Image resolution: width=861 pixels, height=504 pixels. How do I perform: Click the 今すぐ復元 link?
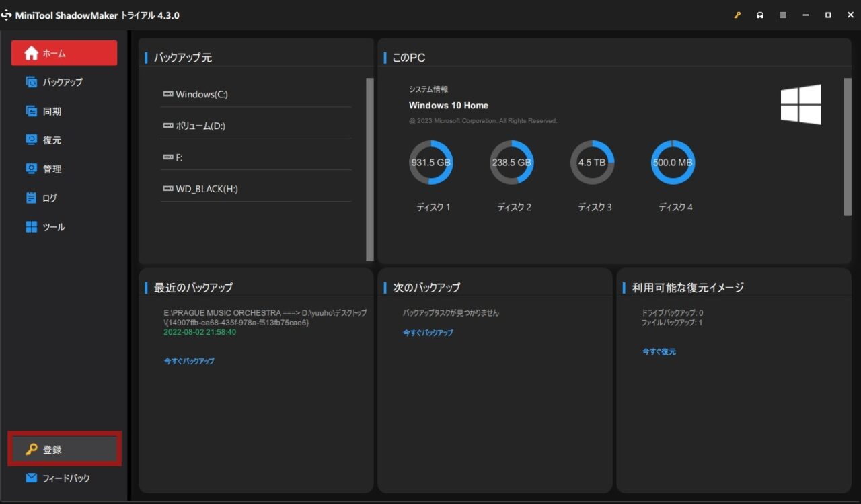pyautogui.click(x=659, y=351)
